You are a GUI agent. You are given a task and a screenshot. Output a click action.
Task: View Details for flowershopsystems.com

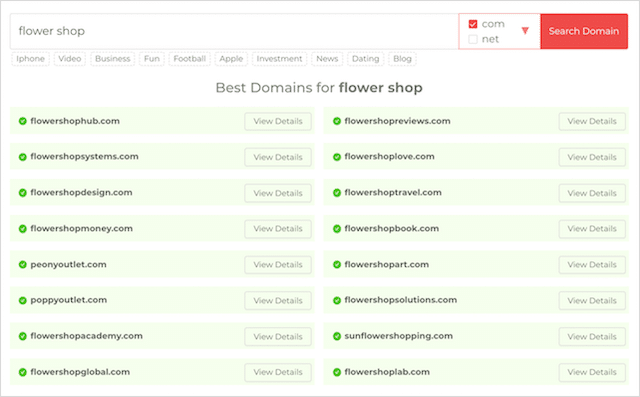coord(278,157)
